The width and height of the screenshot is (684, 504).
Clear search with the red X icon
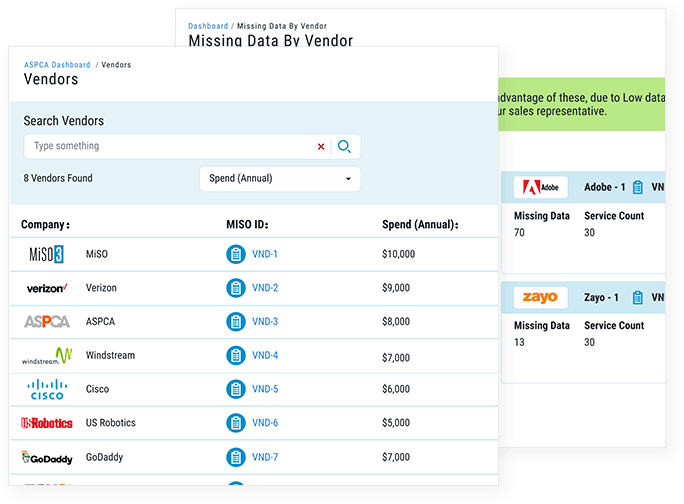pyautogui.click(x=321, y=147)
